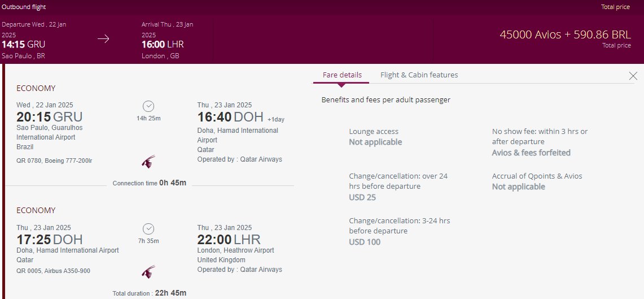This screenshot has width=644, height=299.
Task: Click Qatar Airways logo for flight QR 0005
Action: (x=148, y=272)
